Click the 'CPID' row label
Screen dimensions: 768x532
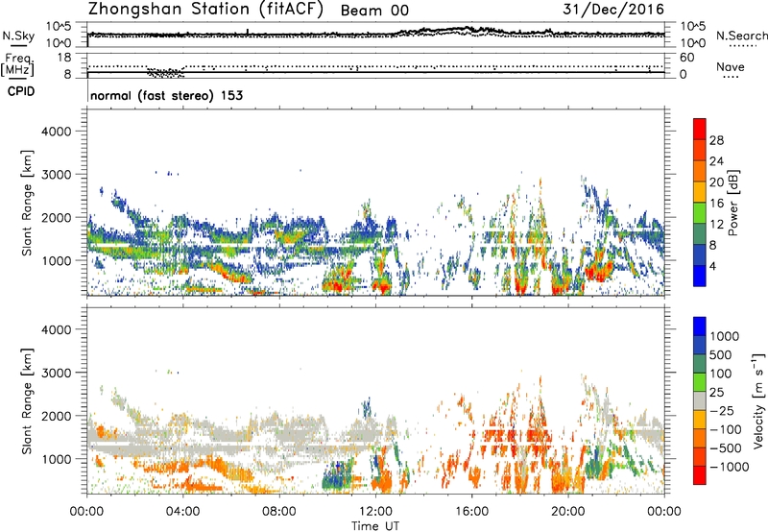[x=21, y=91]
